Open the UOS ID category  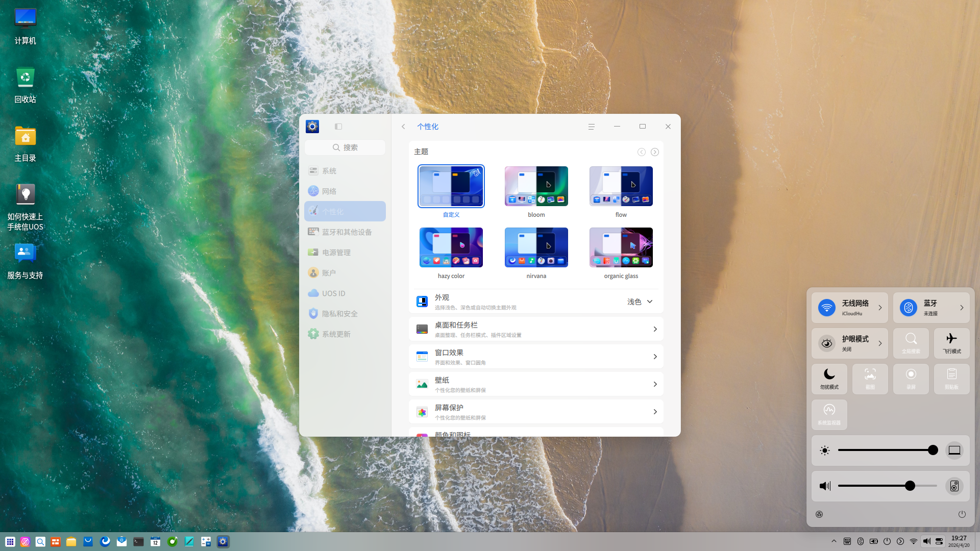point(345,293)
